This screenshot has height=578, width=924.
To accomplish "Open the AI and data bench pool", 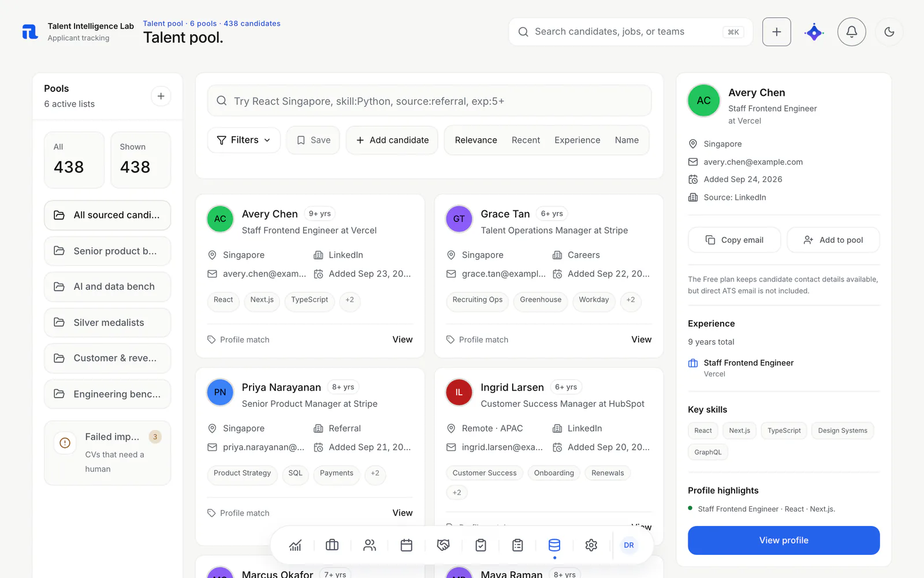I will tap(107, 287).
